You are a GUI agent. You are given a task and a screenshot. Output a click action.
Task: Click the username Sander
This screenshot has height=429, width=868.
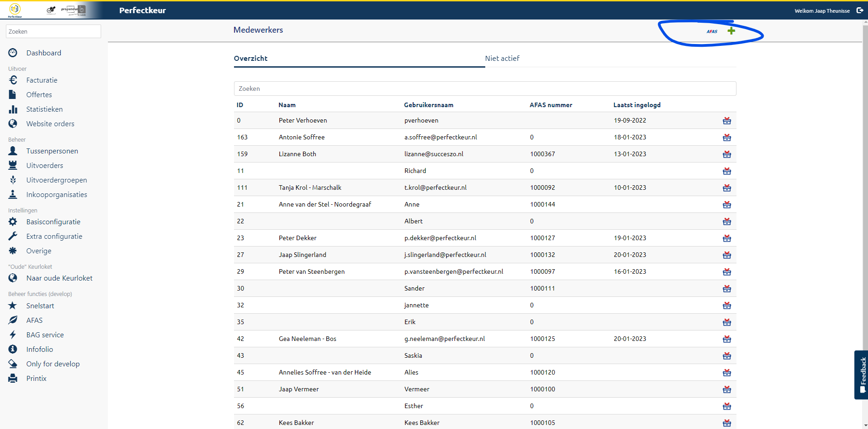pyautogui.click(x=414, y=288)
